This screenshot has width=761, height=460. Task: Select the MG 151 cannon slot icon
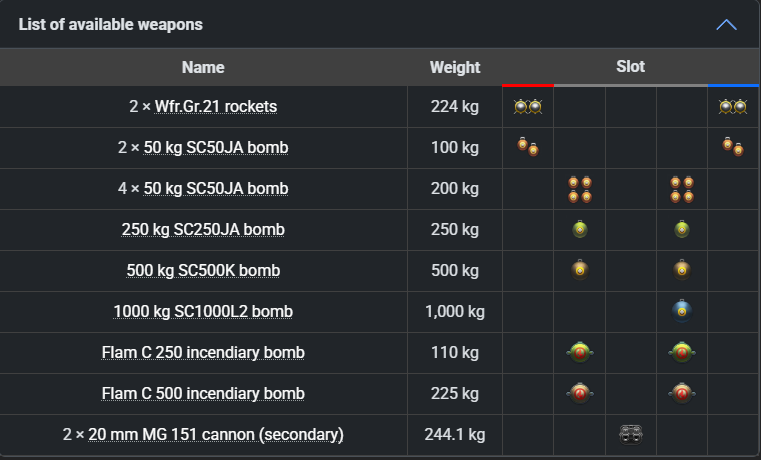point(630,435)
